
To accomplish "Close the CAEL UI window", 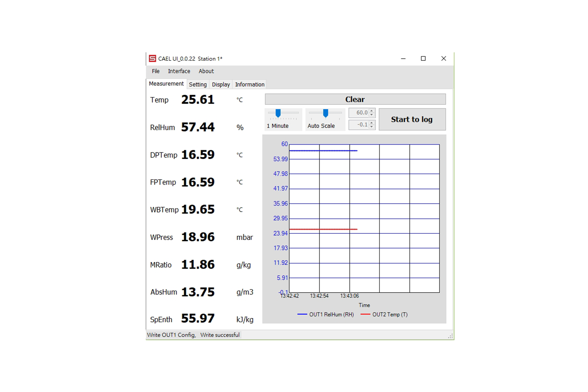I will [x=444, y=59].
